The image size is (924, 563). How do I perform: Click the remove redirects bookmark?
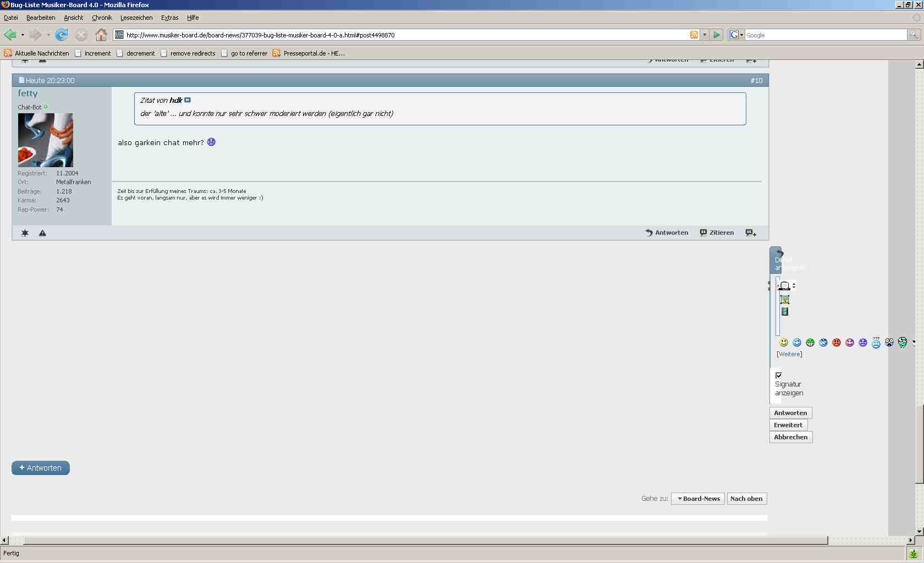[x=188, y=53]
